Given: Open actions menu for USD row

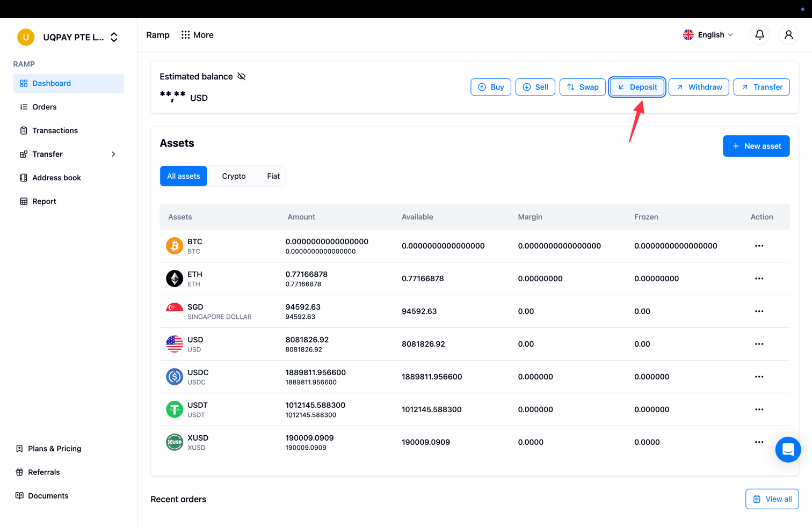Looking at the screenshot, I should [x=759, y=344].
